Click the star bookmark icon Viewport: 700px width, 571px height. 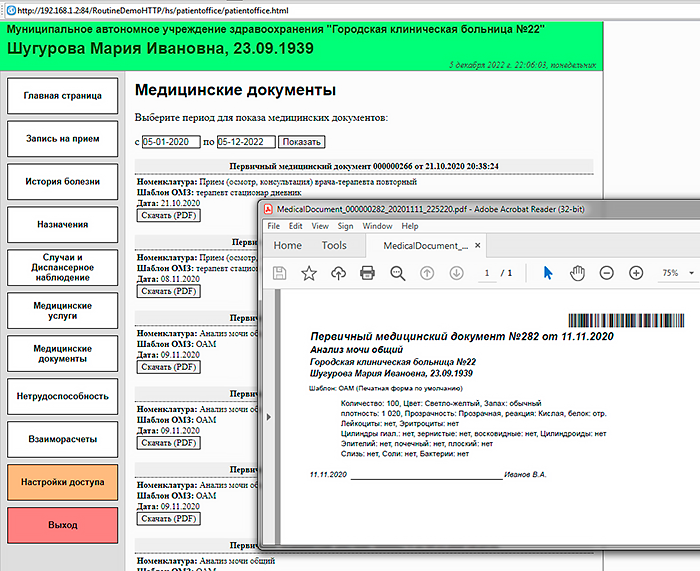click(x=309, y=273)
